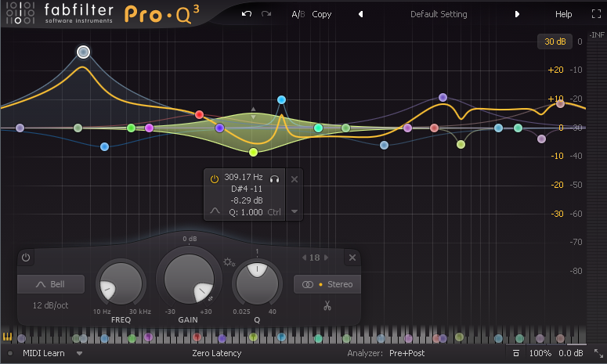Screen dimensions: 607x364
Task: Click the D#4 -11 note value
Action: (247, 189)
